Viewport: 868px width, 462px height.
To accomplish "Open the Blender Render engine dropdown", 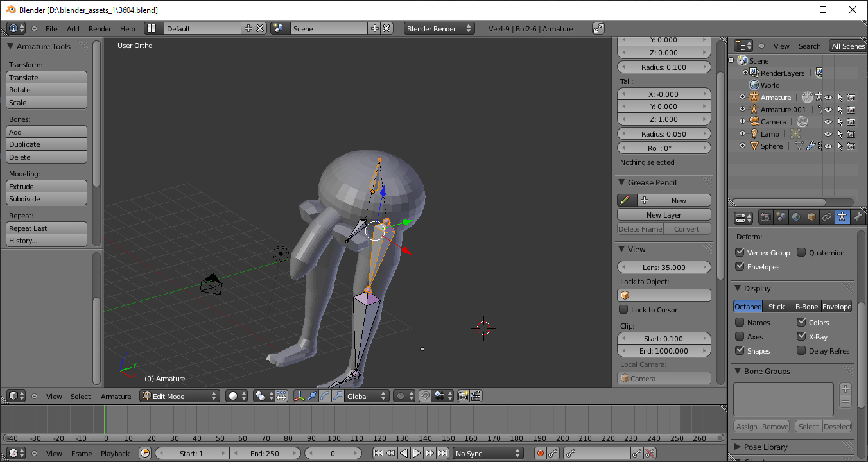I will (439, 29).
